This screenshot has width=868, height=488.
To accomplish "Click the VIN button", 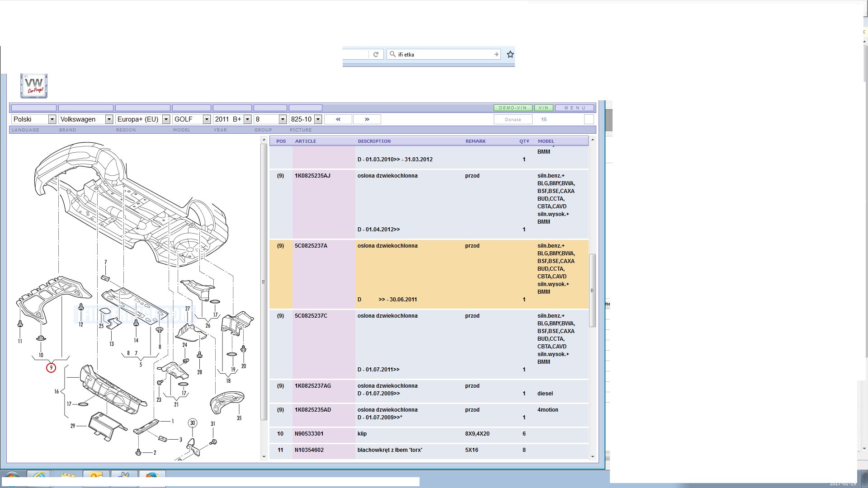I will (543, 108).
